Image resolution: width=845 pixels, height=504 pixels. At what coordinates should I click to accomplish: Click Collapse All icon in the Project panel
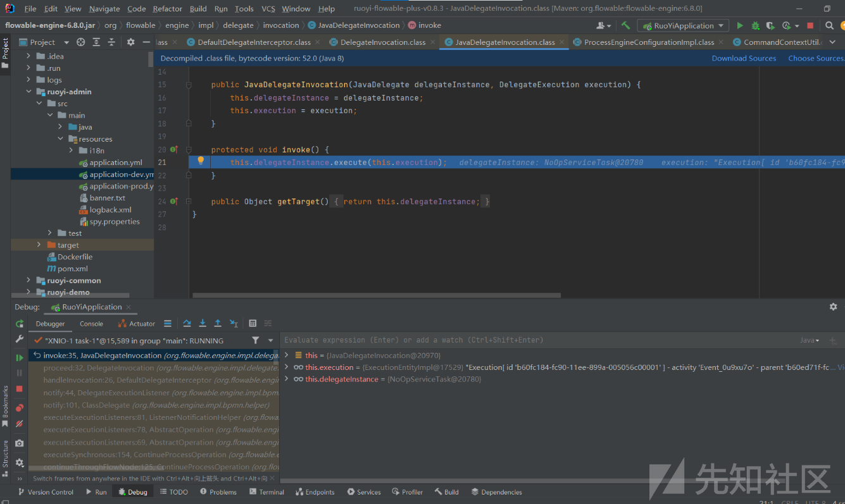(111, 42)
